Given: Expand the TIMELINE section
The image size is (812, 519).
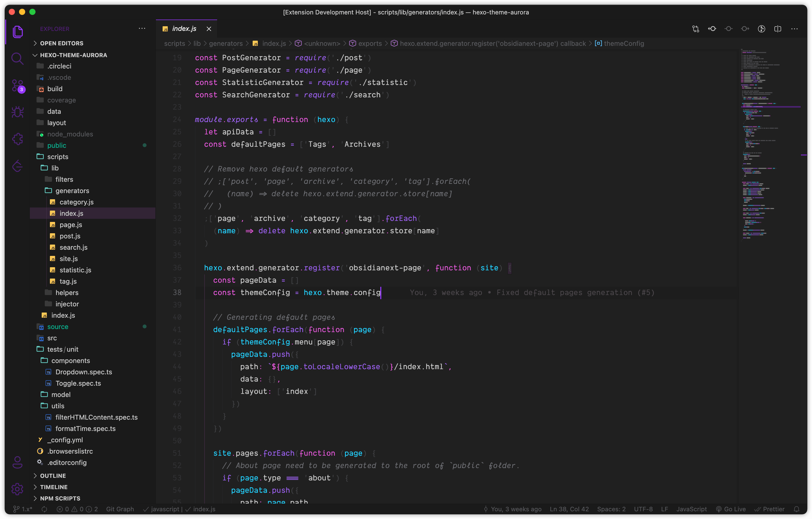Looking at the screenshot, I should tap(93, 487).
